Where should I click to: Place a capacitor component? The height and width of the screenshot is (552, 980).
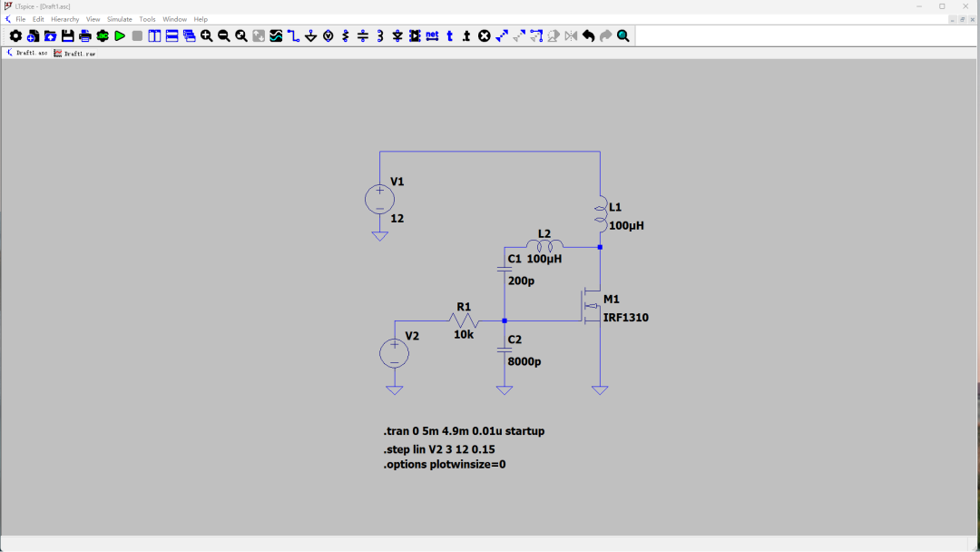pyautogui.click(x=362, y=36)
